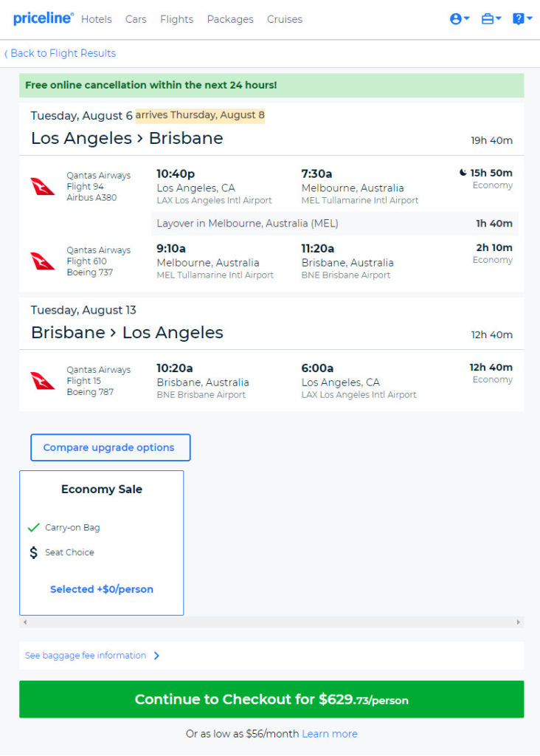Click Compare upgrade options button
This screenshot has height=756, width=540.
tap(111, 447)
